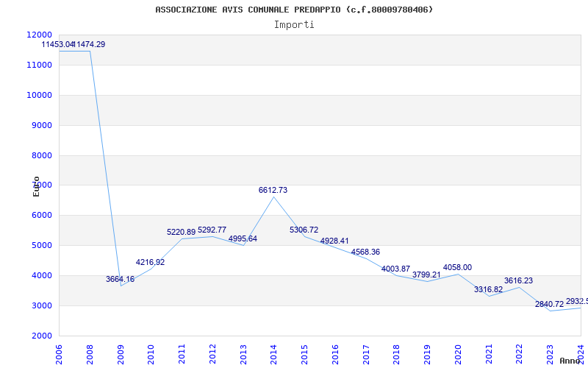Click the x-axis year label 2008
The width and height of the screenshot is (588, 368).
90,355
